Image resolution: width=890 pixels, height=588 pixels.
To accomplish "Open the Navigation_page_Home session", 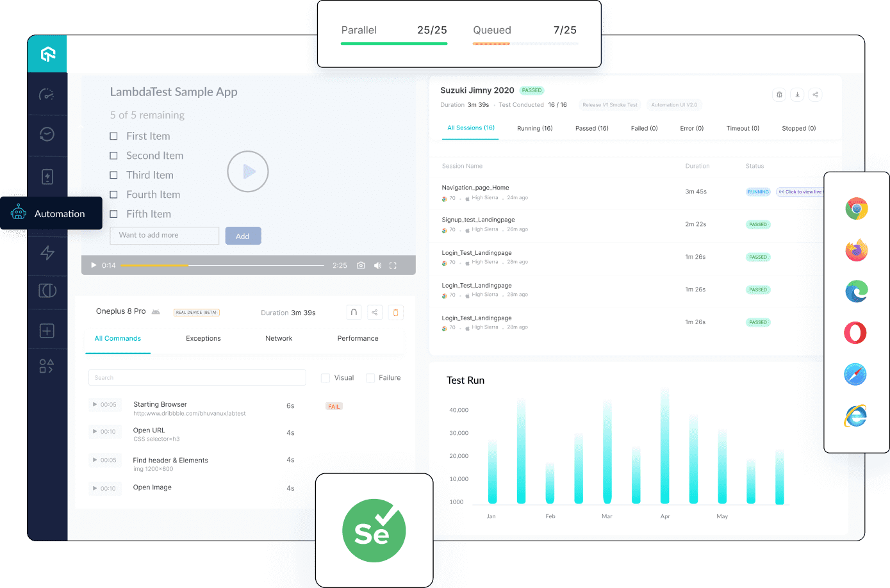I will [475, 188].
